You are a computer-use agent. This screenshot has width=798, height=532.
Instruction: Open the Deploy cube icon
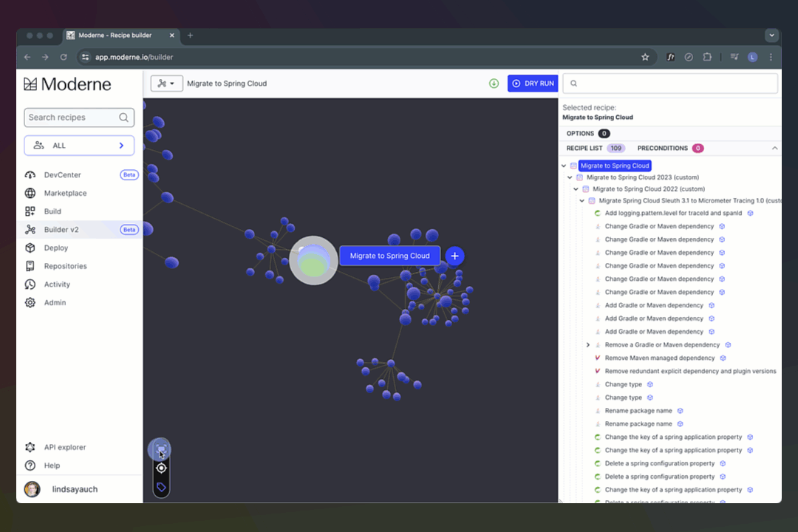click(30, 248)
